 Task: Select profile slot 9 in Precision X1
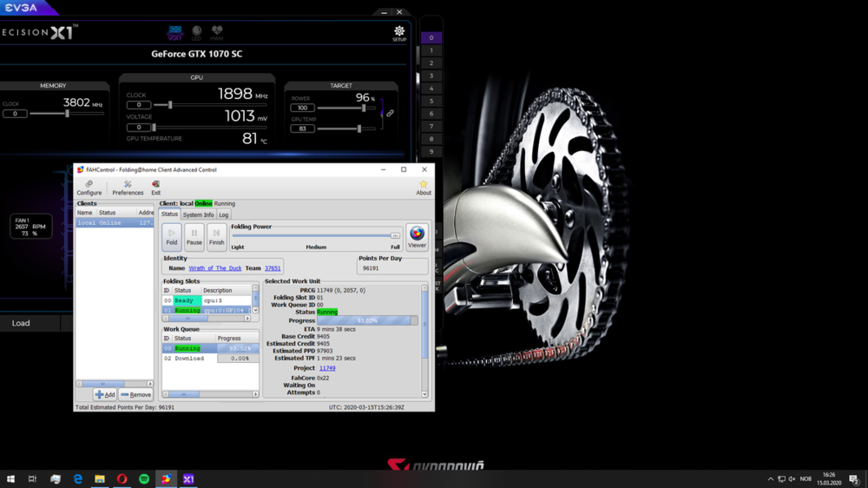pyautogui.click(x=431, y=151)
